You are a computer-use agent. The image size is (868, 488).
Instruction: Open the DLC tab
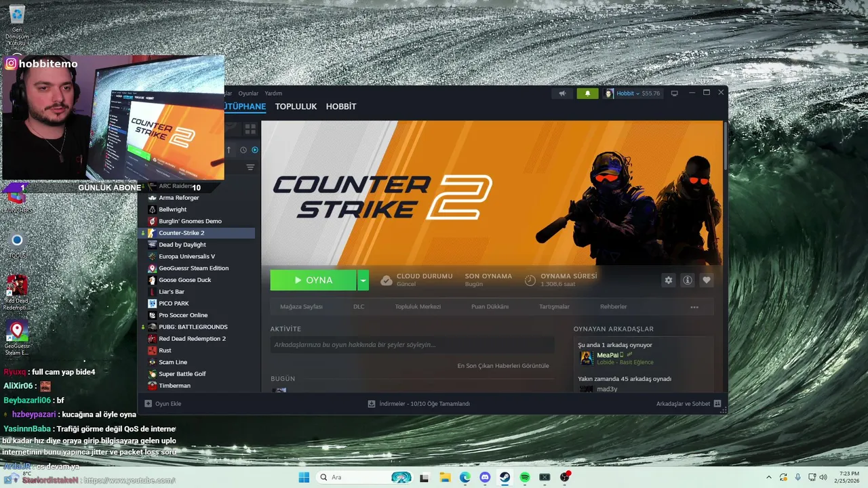[x=359, y=307]
